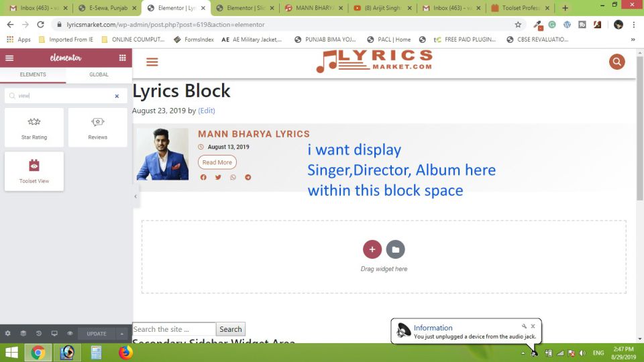Click the add new section plus button
644x362 pixels.
pos(372,249)
